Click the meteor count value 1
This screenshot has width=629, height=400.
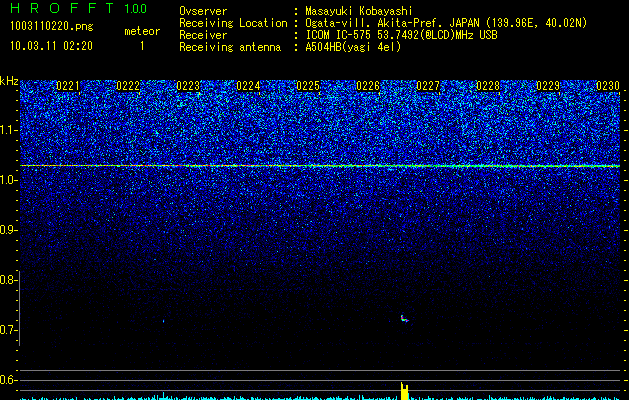pos(142,46)
